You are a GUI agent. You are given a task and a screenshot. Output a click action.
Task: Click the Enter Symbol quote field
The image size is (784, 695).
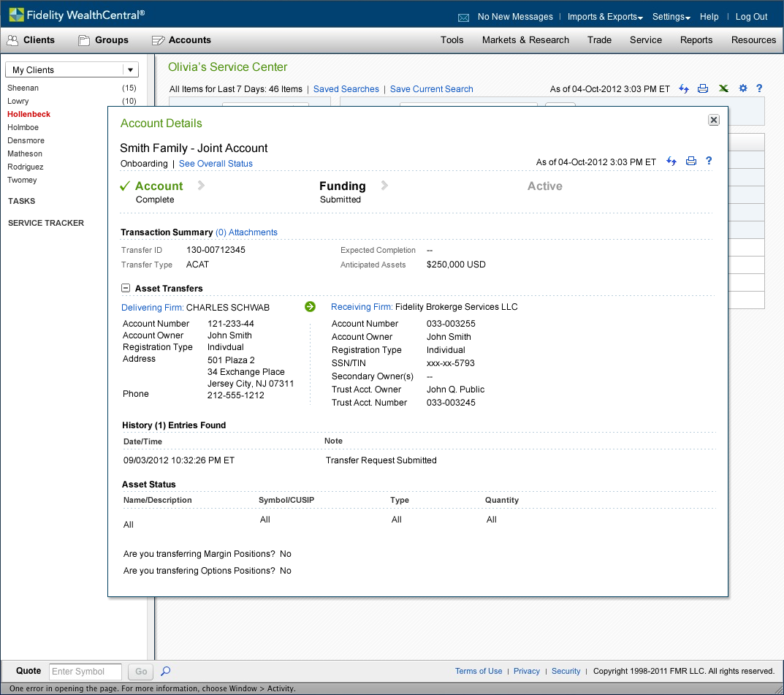click(x=85, y=672)
